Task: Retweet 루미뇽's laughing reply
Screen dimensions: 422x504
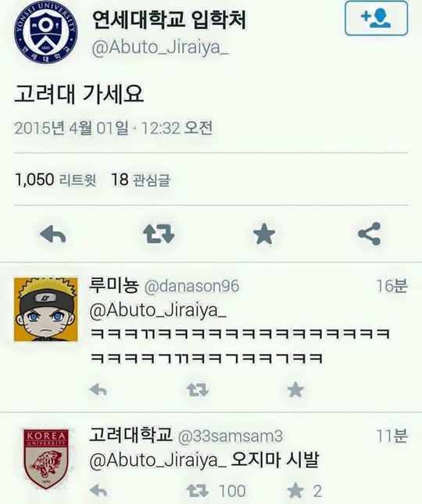Action: 198,390
